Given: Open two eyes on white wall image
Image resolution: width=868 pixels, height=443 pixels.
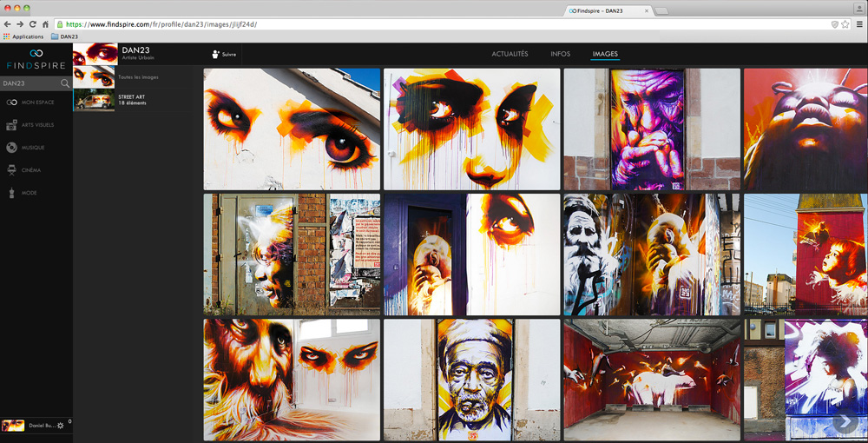Looking at the screenshot, I should click(292, 129).
